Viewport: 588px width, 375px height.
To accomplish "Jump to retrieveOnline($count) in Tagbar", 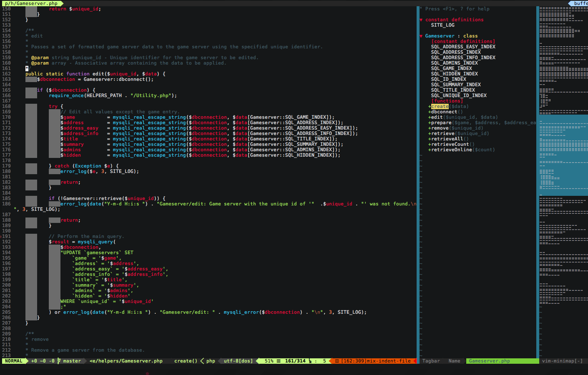I will pos(462,150).
